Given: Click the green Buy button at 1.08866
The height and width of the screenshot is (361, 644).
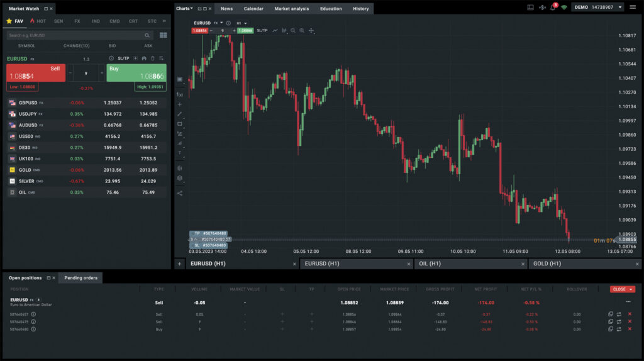Looking at the screenshot, I should [136, 72].
